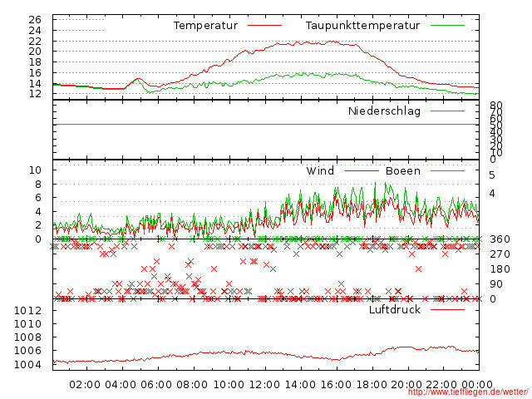Click the 08:00 time axis label
Image resolution: width=532 pixels, height=399 pixels.
[192, 385]
